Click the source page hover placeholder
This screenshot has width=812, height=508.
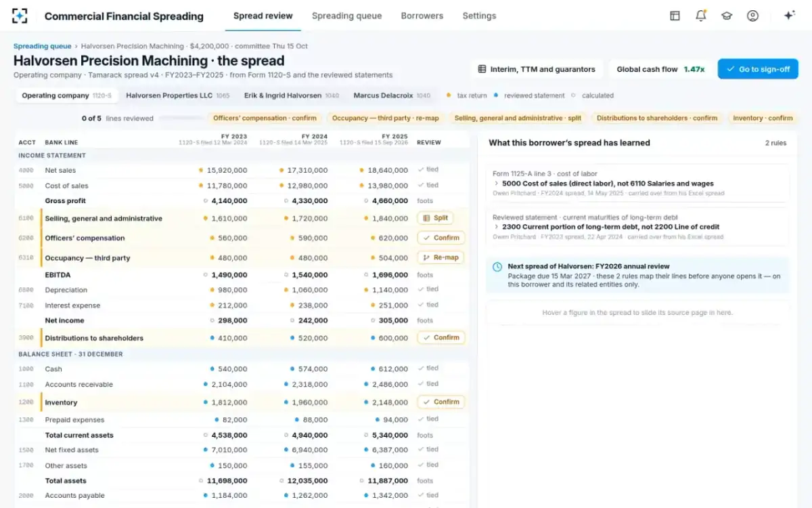[637, 313]
